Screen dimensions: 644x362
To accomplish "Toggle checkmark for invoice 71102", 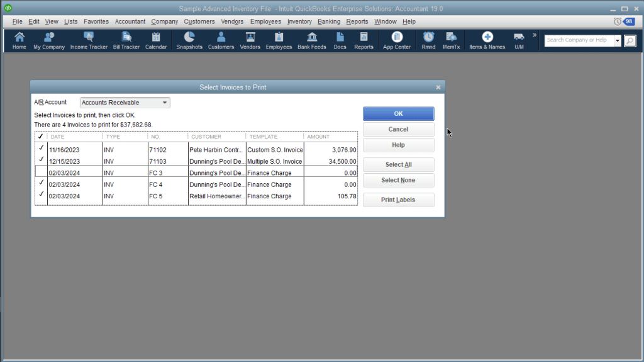I will [41, 148].
